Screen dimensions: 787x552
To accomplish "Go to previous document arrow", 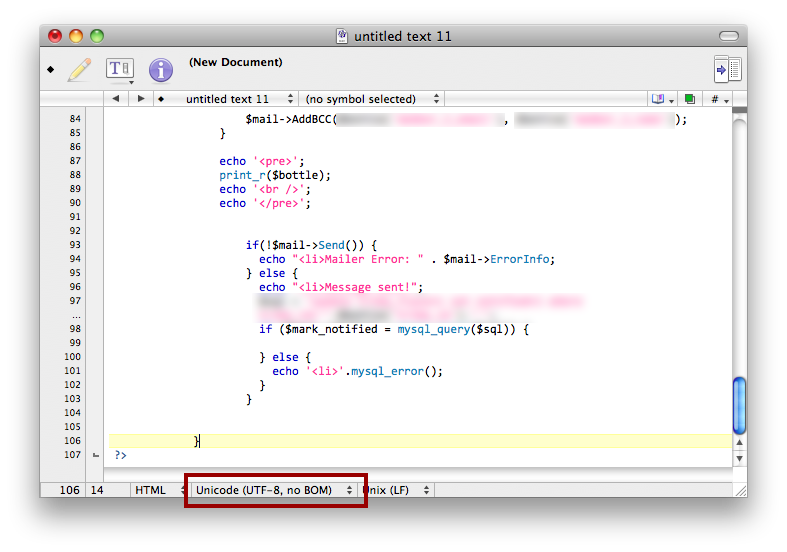I will pos(116,98).
